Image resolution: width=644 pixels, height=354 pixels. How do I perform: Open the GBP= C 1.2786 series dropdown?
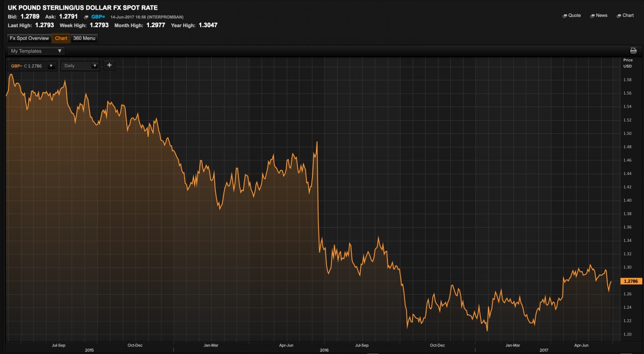pyautogui.click(x=32, y=66)
